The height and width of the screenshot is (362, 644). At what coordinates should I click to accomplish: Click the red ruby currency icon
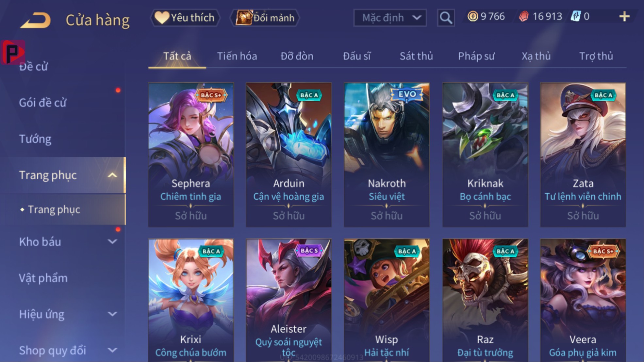point(524,16)
